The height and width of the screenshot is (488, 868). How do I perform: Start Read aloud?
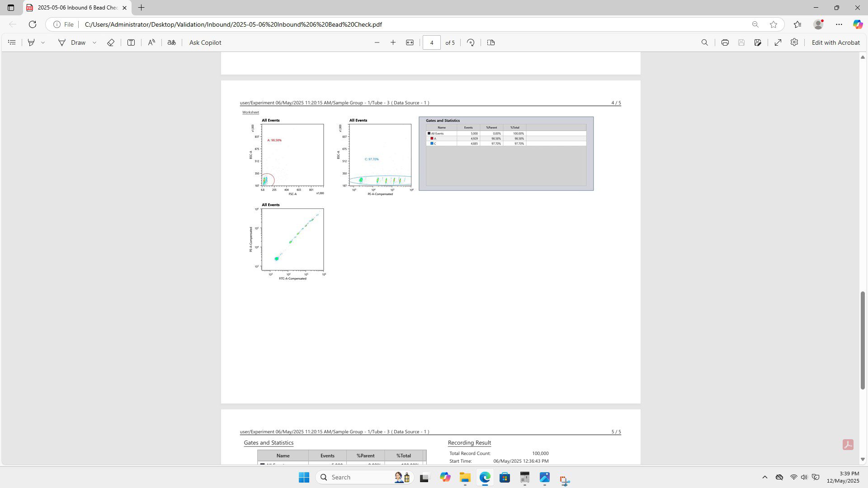151,42
